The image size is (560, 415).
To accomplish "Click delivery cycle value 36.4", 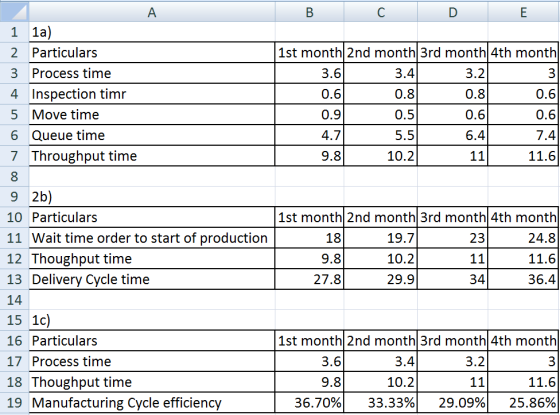I will [523, 279].
